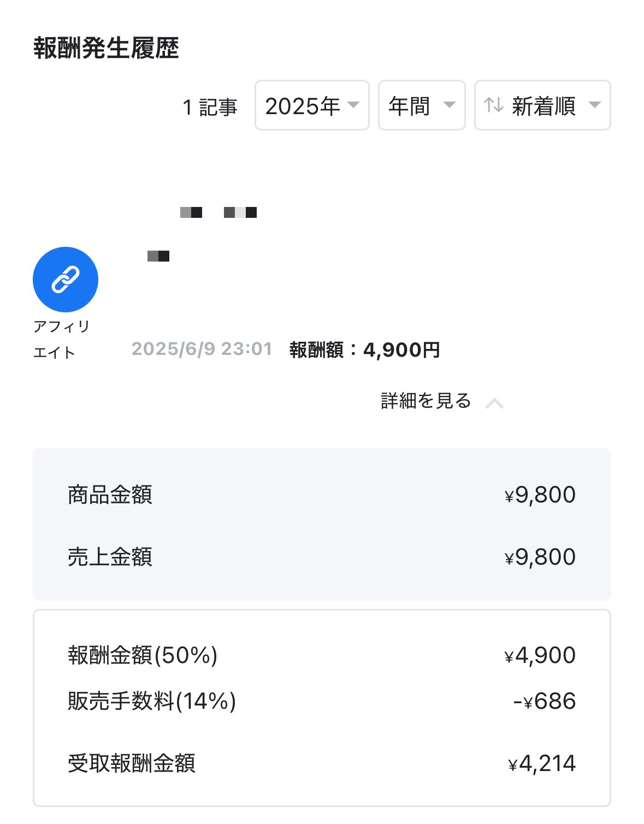Click the ¥4,214 received reward amount
644x824 pixels.
click(x=541, y=763)
